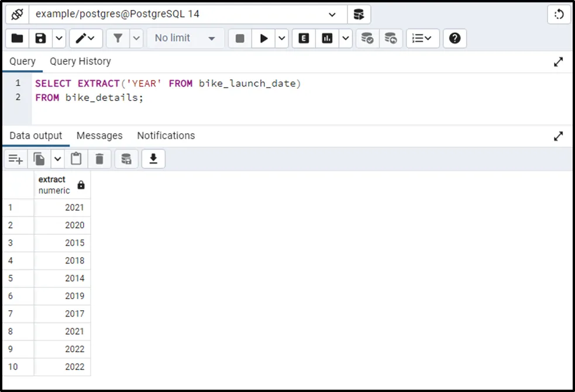Open the Help question mark icon
Screen dimensions: 575x392
(455, 39)
